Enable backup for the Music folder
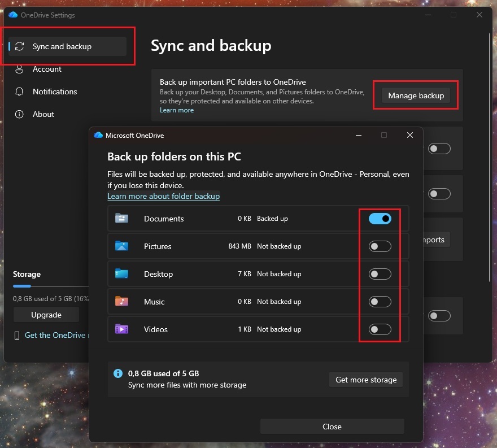Image resolution: width=497 pixels, height=448 pixels. coord(380,302)
